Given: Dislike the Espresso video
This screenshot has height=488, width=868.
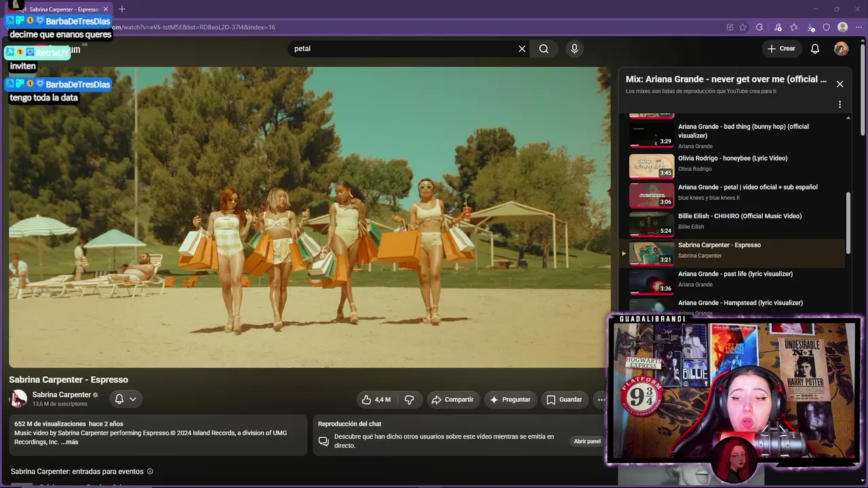Looking at the screenshot, I should (409, 400).
